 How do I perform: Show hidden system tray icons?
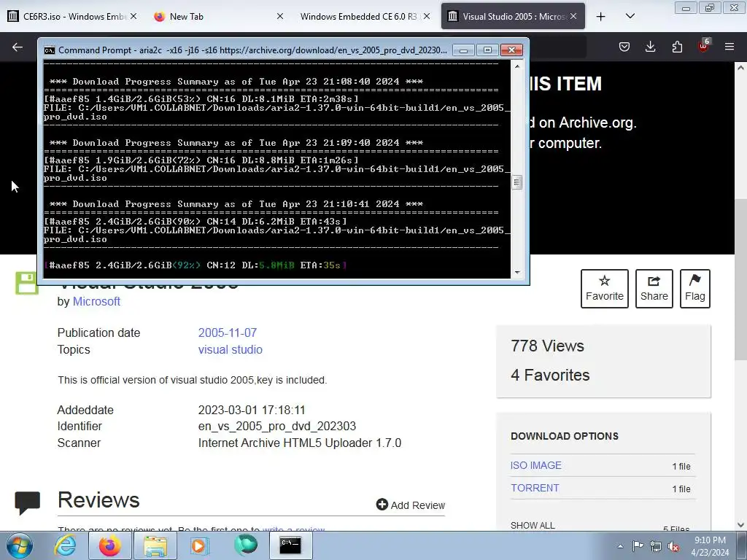click(620, 546)
